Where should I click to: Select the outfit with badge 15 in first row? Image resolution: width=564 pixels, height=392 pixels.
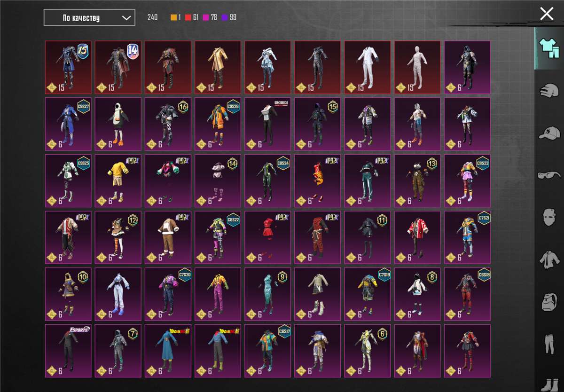pos(68,67)
